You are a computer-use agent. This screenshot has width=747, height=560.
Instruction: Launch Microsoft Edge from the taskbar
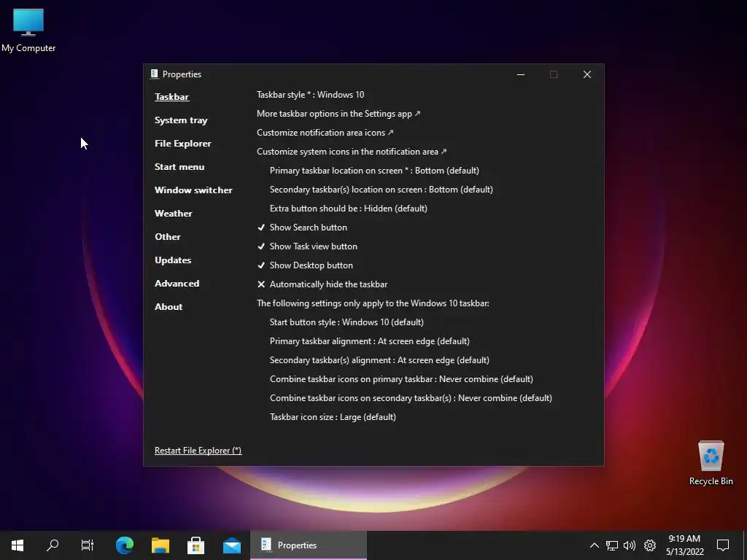click(x=125, y=545)
